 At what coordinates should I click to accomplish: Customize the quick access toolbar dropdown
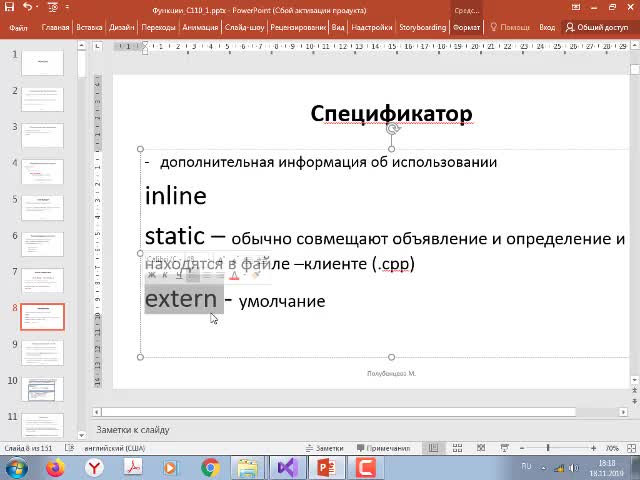click(67, 7)
